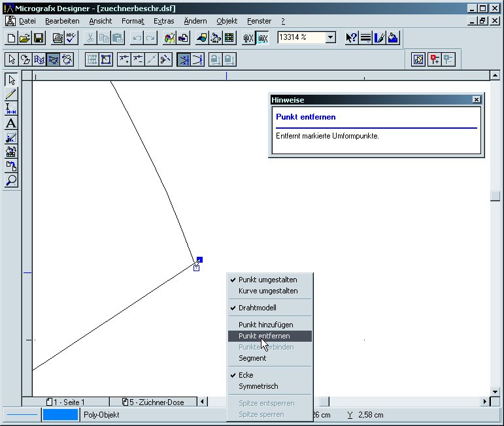Select the dimensioning tool
The height and width of the screenshot is (426, 504).
(11, 109)
